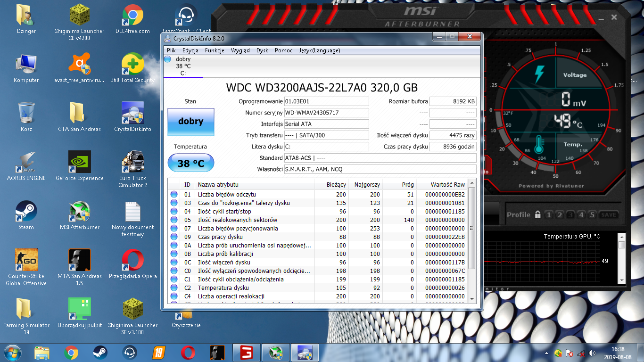Screen dimensions: 644x362
Task: Open the Plik menu
Action: [171, 50]
